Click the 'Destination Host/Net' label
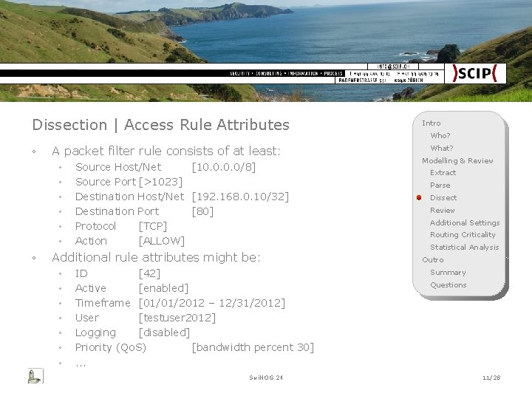Image resolution: width=532 pixels, height=399 pixels. (130, 197)
